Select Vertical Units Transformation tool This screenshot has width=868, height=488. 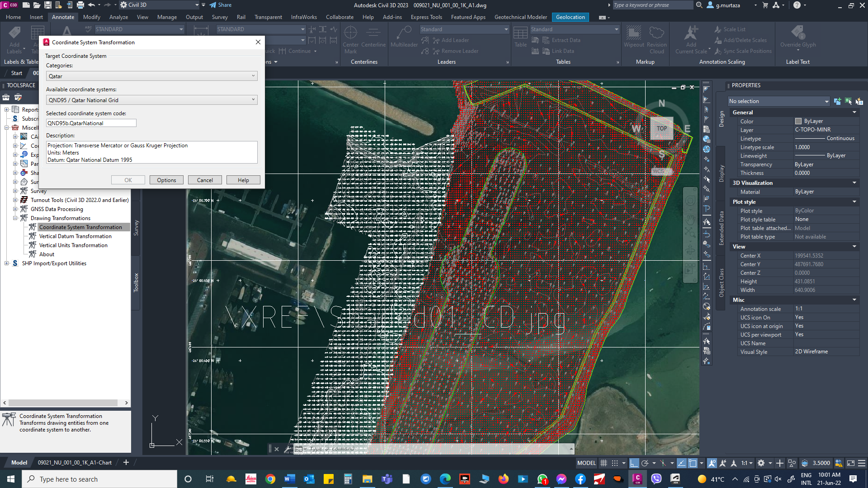[73, 245]
